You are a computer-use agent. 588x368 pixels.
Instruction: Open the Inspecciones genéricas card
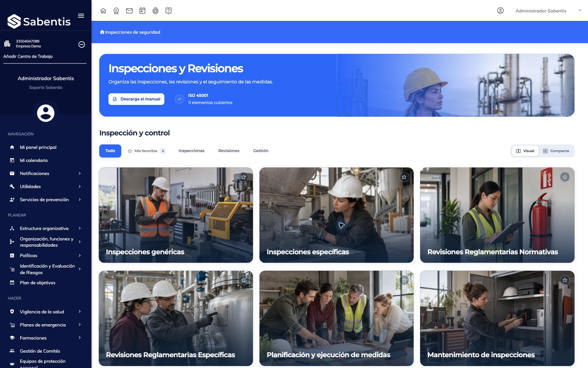point(176,215)
